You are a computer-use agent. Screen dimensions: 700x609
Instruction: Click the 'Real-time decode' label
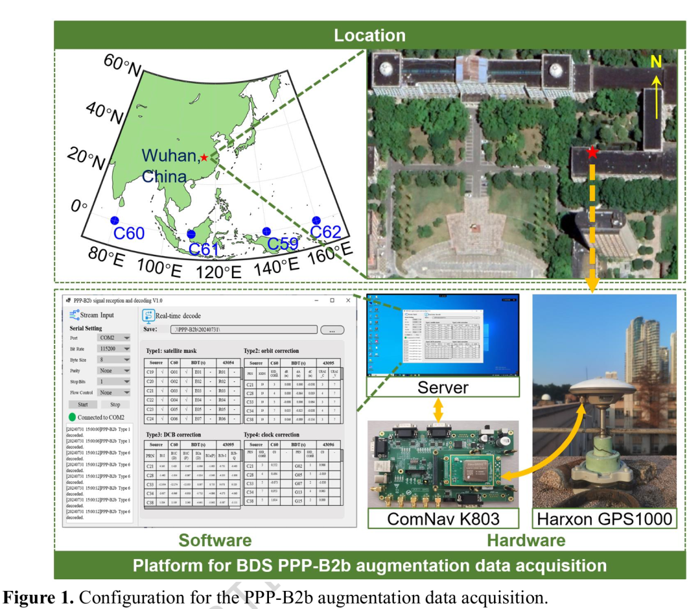pyautogui.click(x=178, y=315)
